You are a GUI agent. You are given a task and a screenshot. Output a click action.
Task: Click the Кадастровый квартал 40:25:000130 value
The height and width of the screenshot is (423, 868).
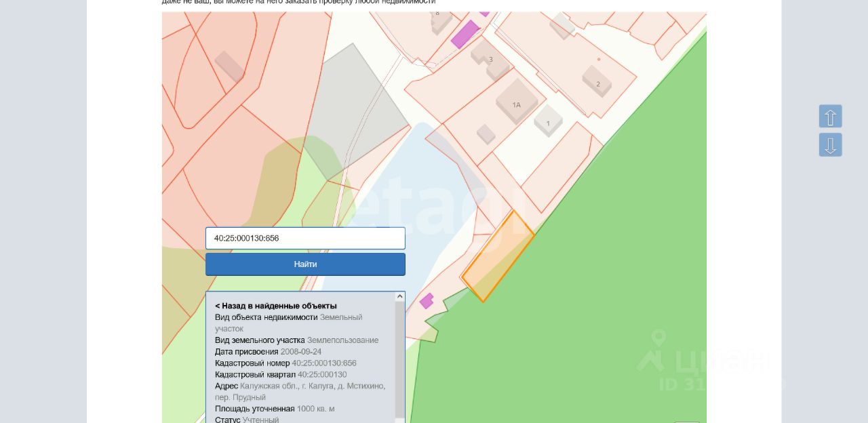coord(322,375)
